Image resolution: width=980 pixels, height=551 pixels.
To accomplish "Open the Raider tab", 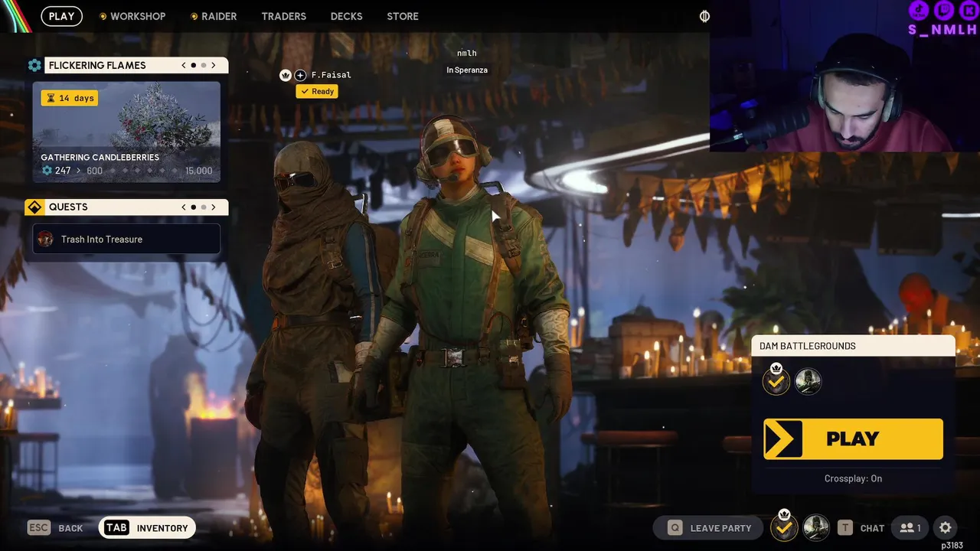I will (x=214, y=16).
